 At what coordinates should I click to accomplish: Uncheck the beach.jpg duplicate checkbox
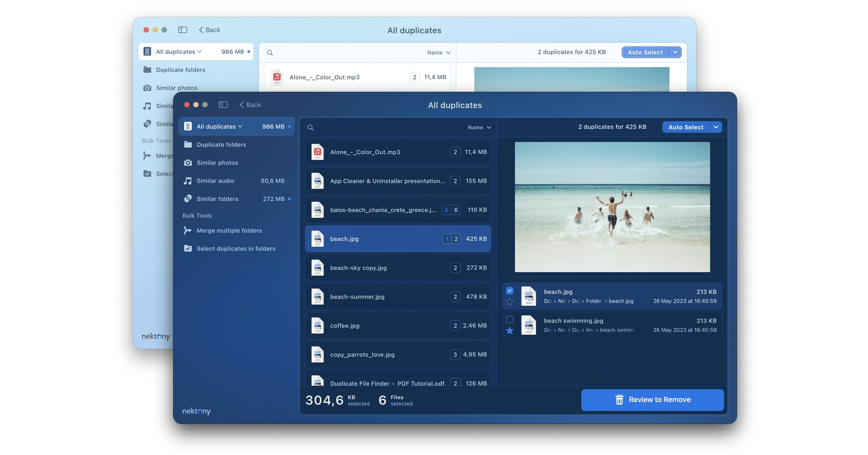coord(510,291)
